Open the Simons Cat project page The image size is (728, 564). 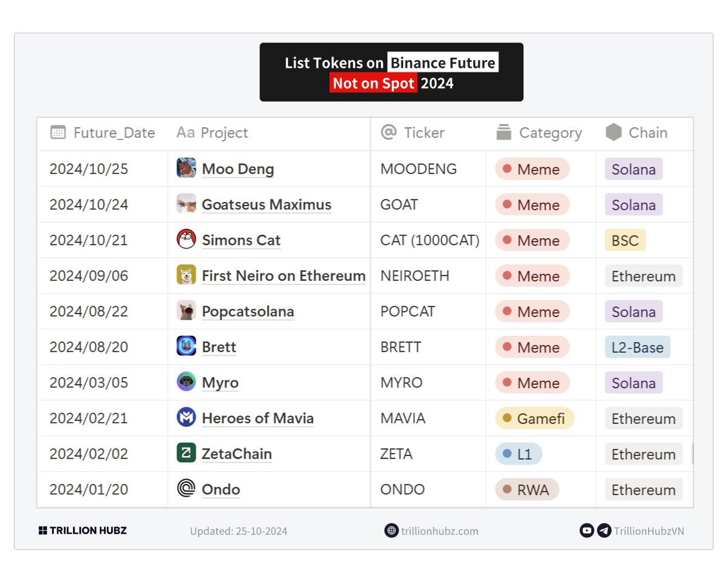click(241, 240)
